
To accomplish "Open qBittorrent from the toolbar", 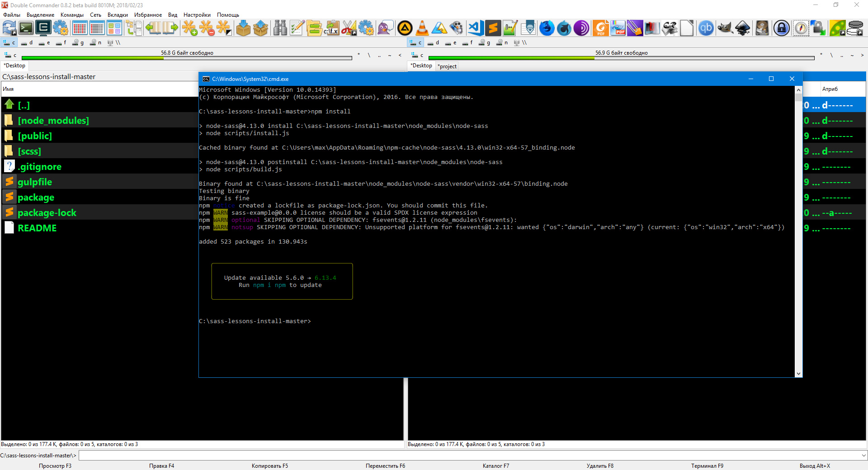I will pos(706,28).
